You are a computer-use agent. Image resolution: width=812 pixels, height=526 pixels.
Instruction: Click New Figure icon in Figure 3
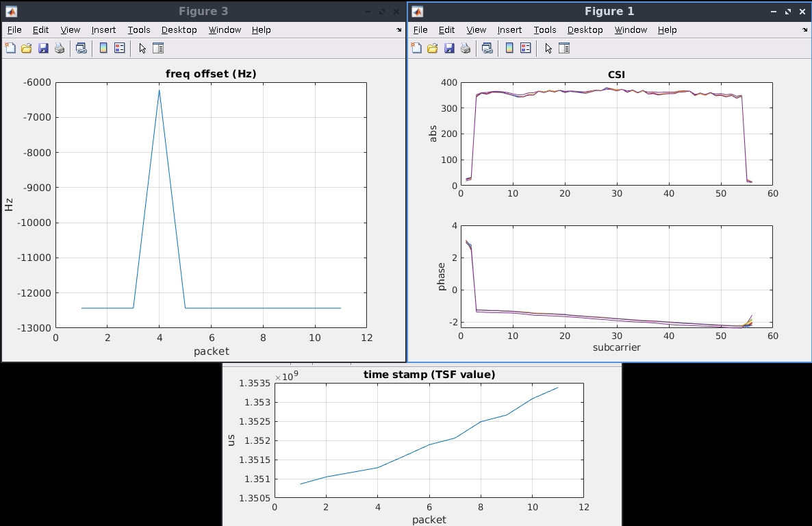(x=10, y=48)
